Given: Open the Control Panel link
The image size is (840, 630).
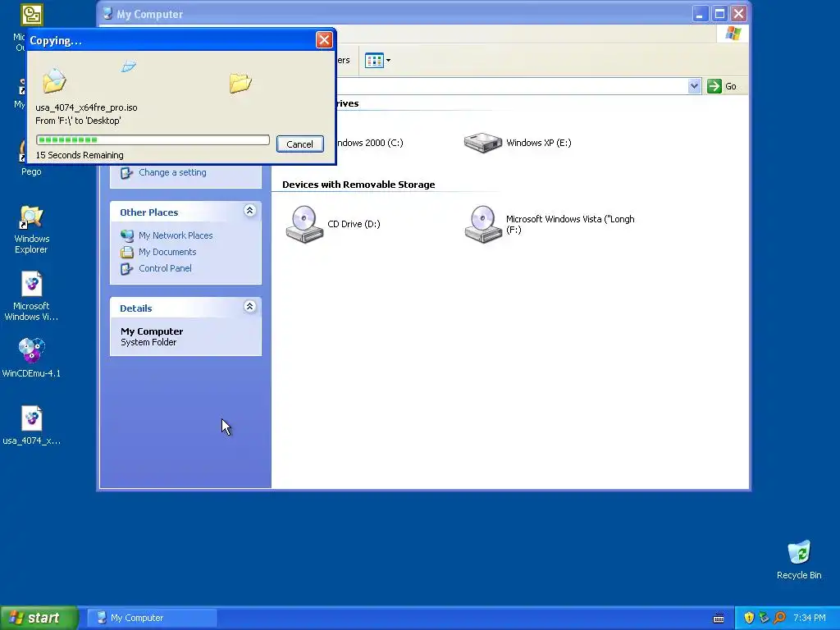Looking at the screenshot, I should [x=165, y=268].
